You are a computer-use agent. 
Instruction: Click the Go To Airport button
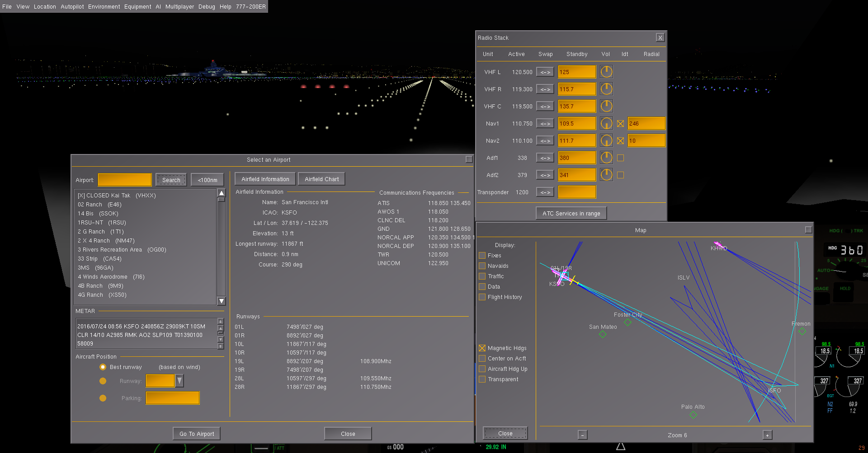pyautogui.click(x=196, y=433)
